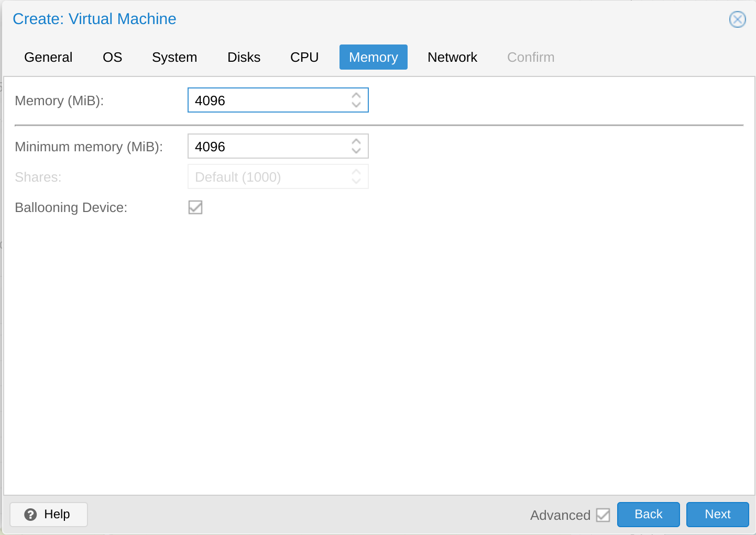
Task: Decrease Memory (MiB) with down arrow
Action: [x=356, y=105]
